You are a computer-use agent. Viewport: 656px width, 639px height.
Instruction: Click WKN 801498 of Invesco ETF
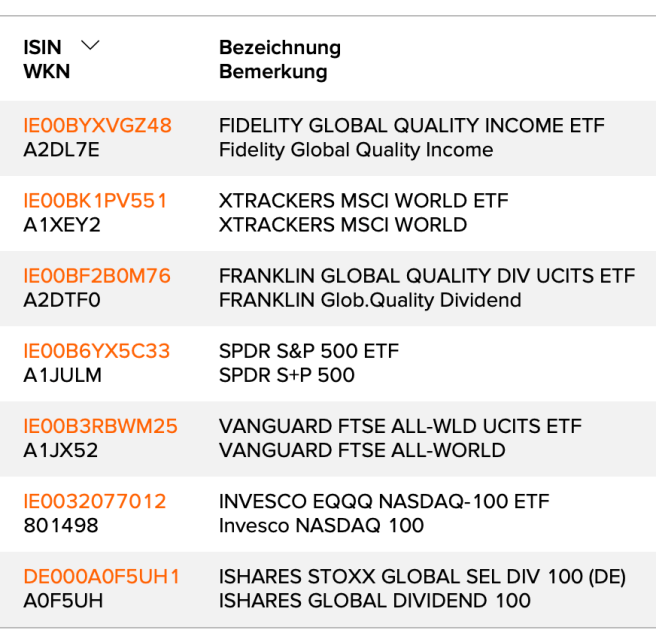[61, 525]
